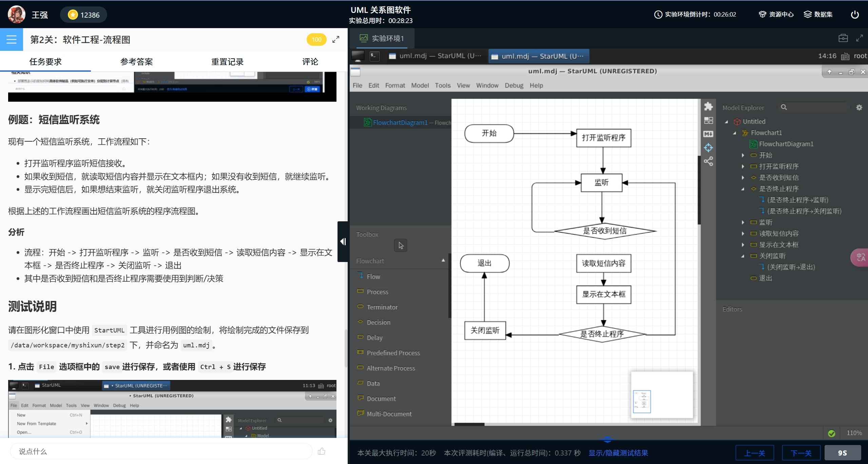Click the canvas horizontal scrollbar thumb
Viewport: 868px width, 464px height.
click(x=469, y=424)
